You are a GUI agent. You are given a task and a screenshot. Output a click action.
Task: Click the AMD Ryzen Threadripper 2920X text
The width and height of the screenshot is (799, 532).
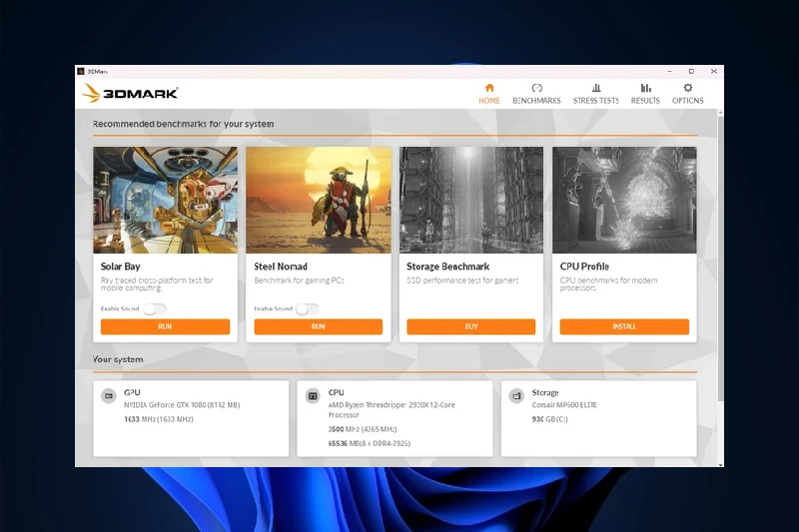tap(392, 410)
